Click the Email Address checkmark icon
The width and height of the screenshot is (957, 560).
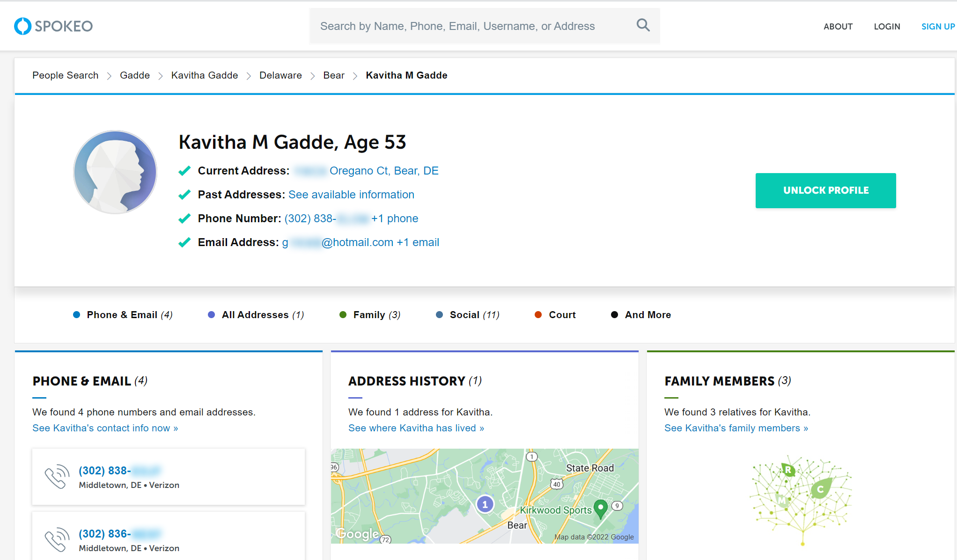(184, 242)
